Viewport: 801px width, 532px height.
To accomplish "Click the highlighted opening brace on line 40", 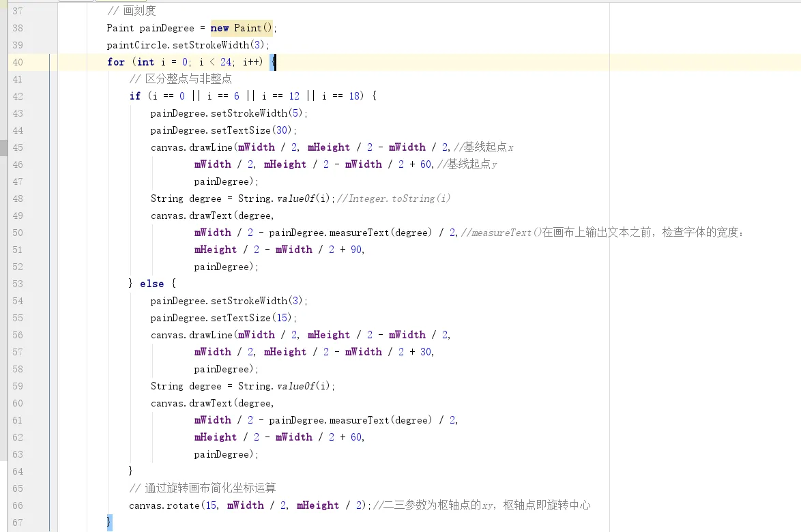I will [273, 62].
